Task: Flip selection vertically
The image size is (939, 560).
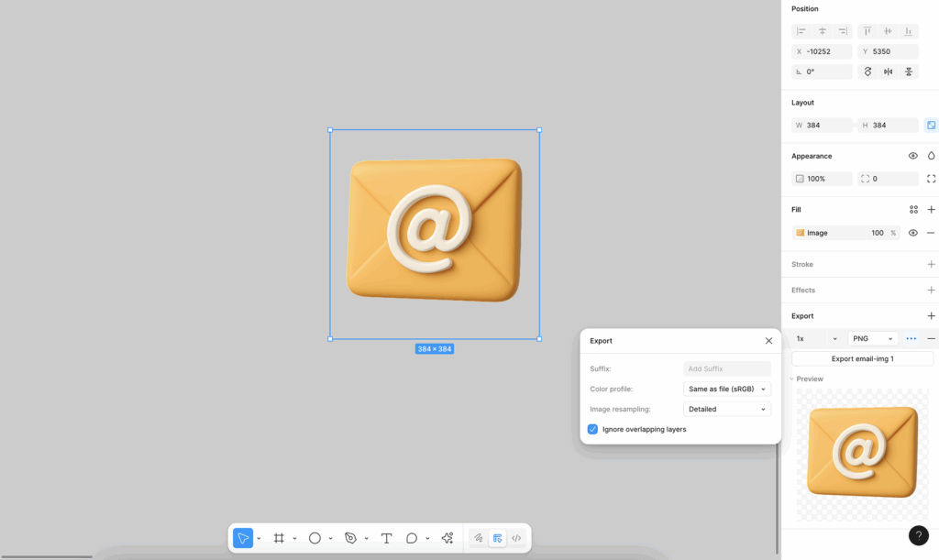Action: click(909, 71)
